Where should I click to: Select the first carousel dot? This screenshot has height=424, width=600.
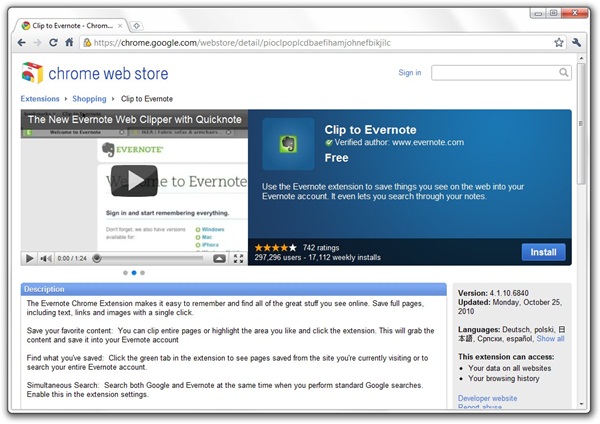(126, 273)
